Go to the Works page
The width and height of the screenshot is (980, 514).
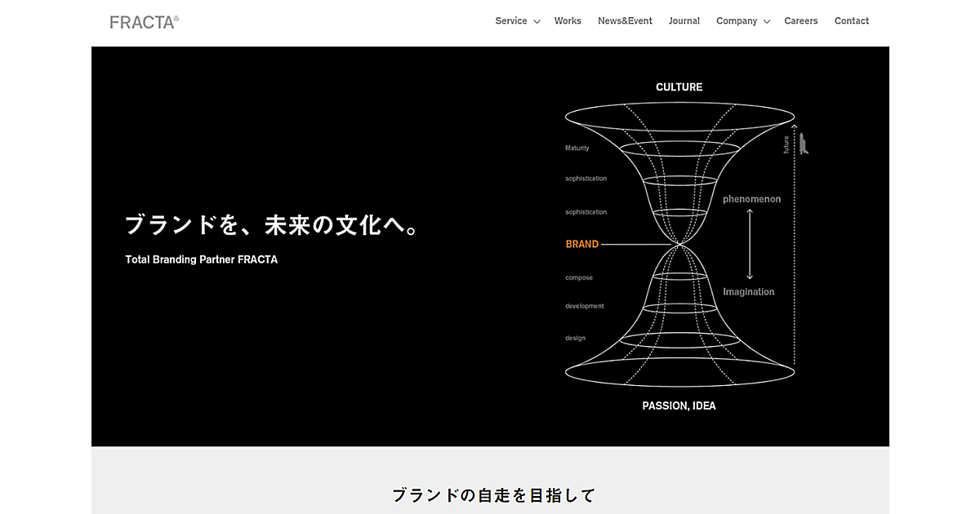(568, 21)
